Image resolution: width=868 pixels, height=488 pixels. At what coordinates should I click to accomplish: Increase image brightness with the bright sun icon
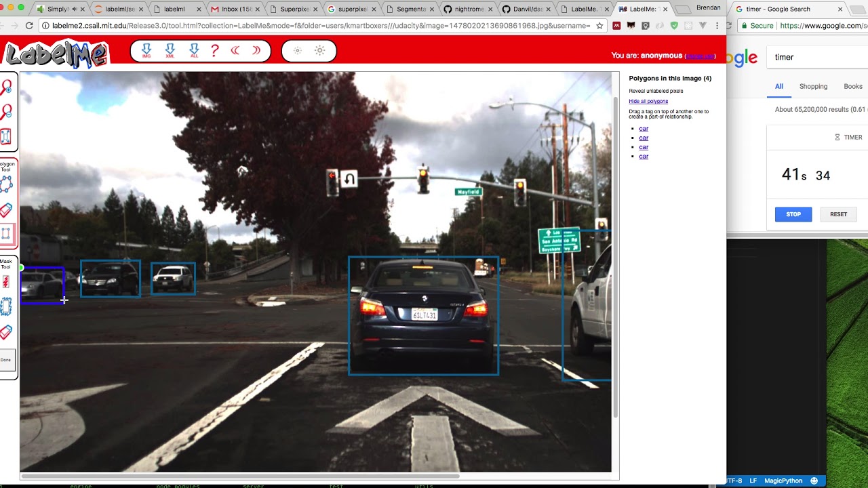(x=320, y=51)
